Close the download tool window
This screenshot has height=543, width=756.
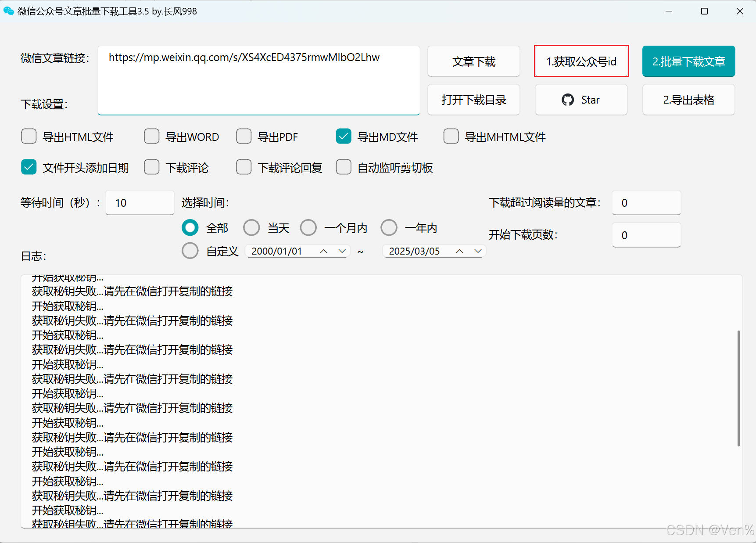coord(740,11)
